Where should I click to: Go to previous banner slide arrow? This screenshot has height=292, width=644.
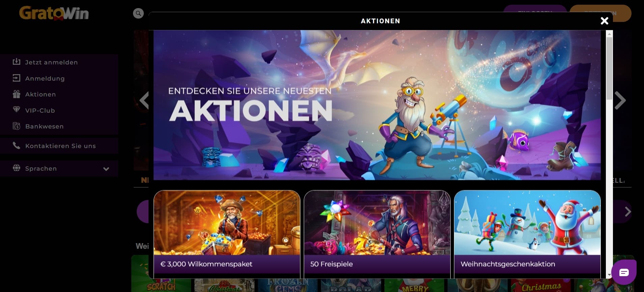coord(144,100)
